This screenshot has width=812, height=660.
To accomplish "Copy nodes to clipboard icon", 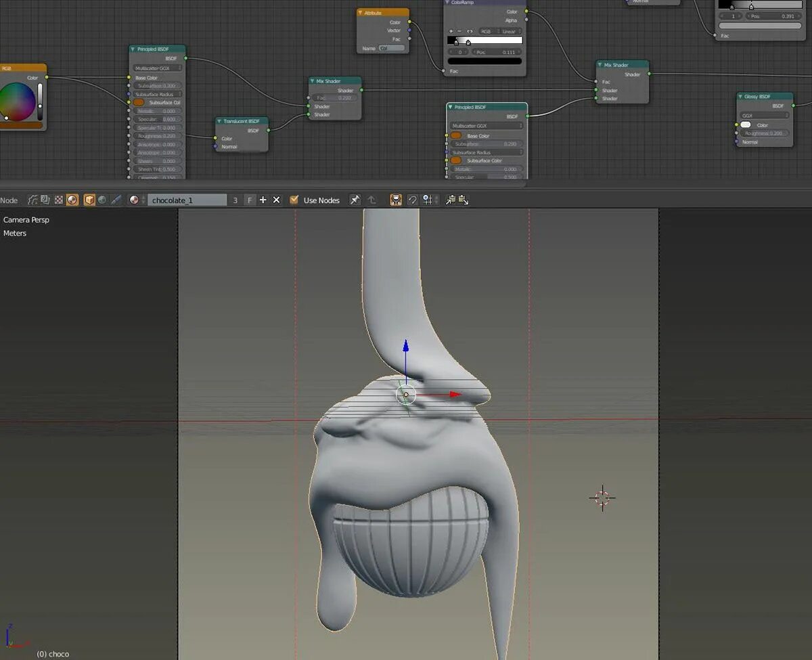I will coord(450,200).
